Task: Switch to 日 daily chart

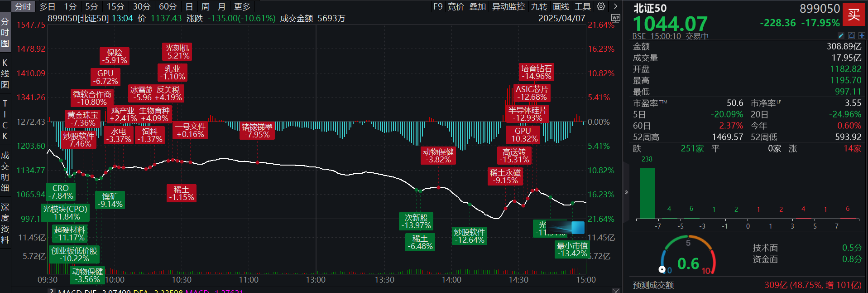Action: click(189, 6)
